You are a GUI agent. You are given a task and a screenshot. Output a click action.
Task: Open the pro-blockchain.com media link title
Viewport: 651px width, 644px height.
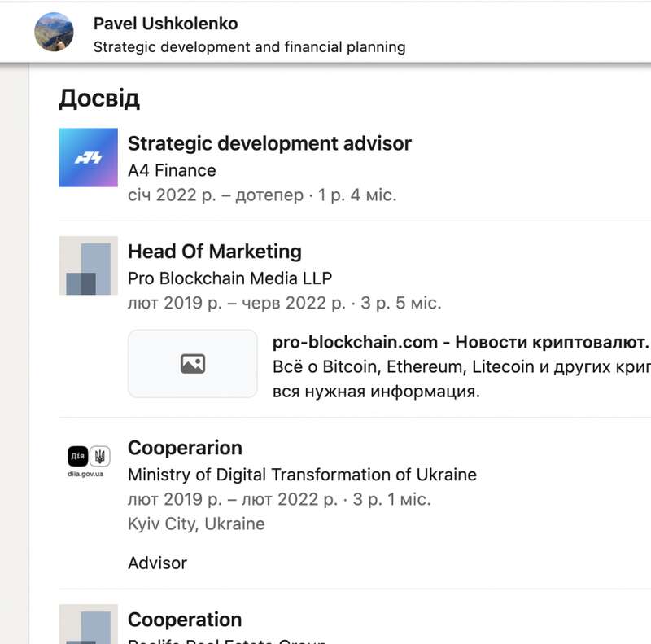[460, 341]
